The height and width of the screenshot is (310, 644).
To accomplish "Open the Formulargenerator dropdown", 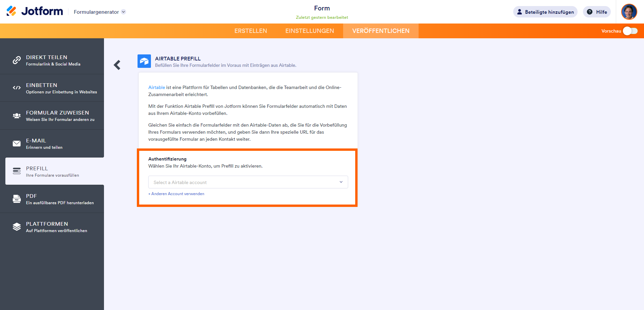I will pos(100,12).
